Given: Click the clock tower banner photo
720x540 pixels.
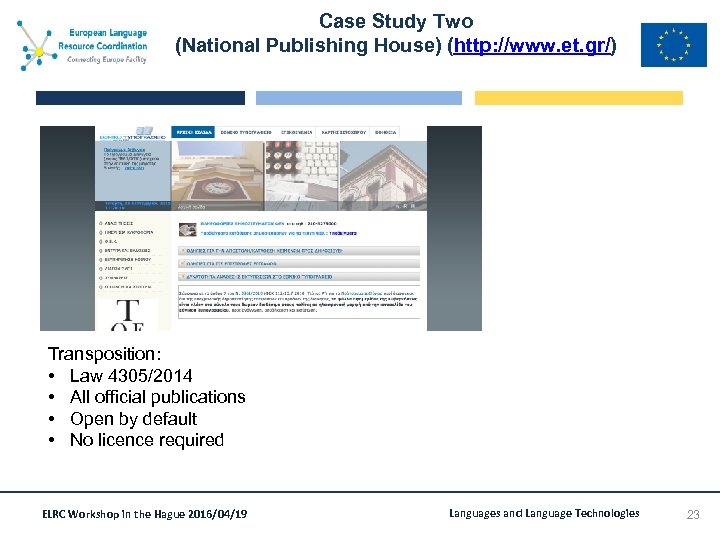Looking at the screenshot, I should click(x=218, y=175).
